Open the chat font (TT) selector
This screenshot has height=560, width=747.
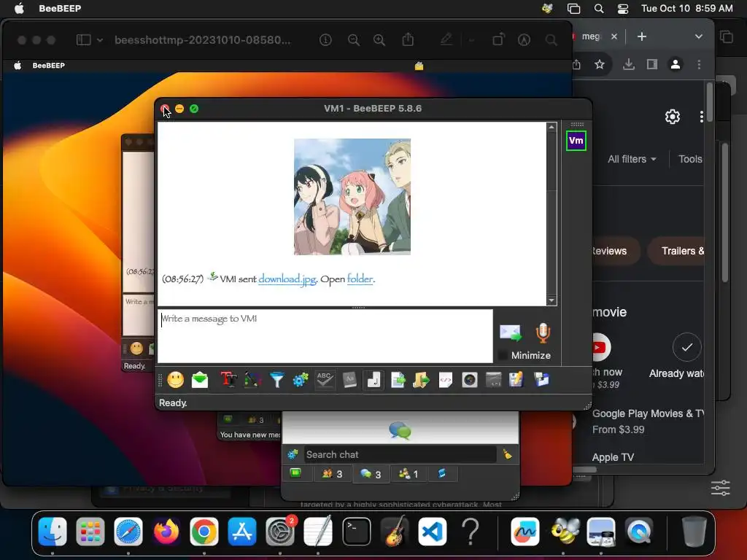click(x=228, y=380)
